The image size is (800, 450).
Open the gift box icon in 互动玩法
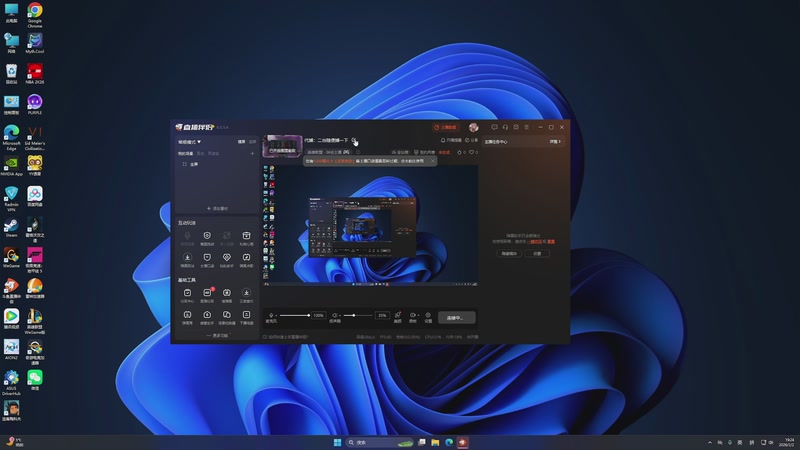pyautogui.click(x=246, y=236)
